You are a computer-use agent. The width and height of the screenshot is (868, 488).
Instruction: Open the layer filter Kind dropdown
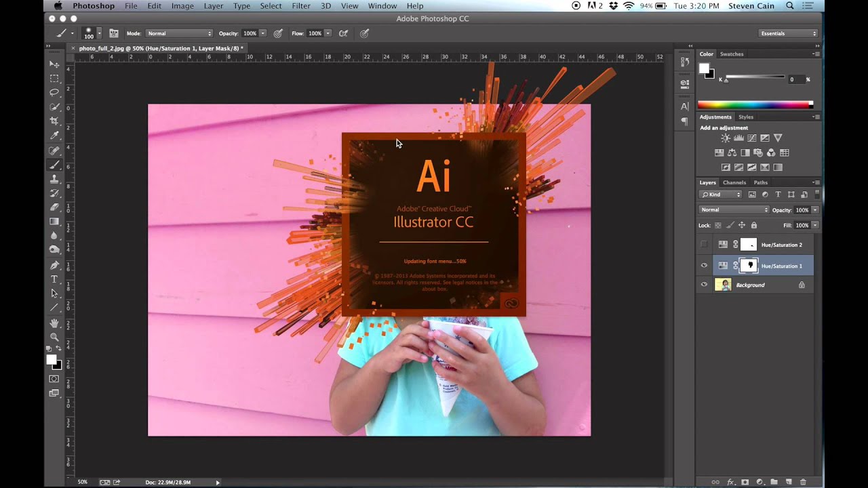tap(721, 195)
